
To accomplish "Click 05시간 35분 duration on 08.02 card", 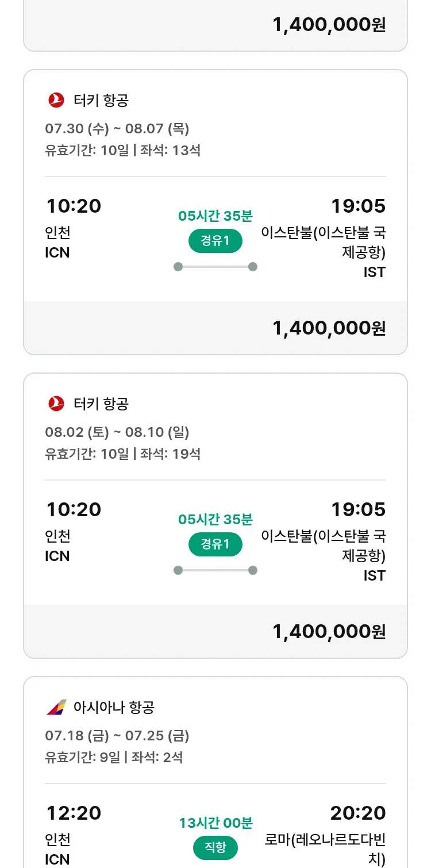I will [x=215, y=520].
